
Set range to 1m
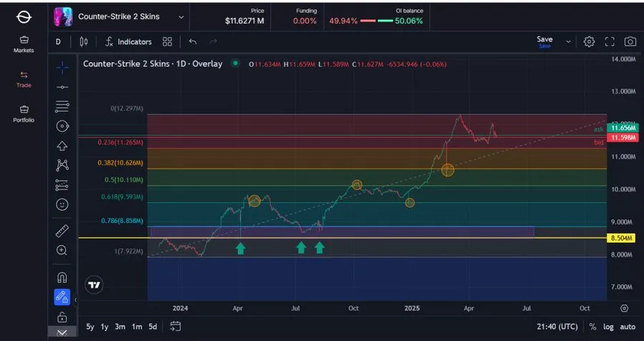(x=137, y=327)
